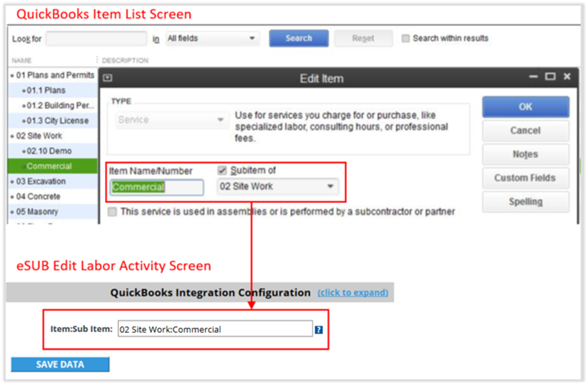
Task: Click the 05 Masonry row text
Action: [x=37, y=212]
